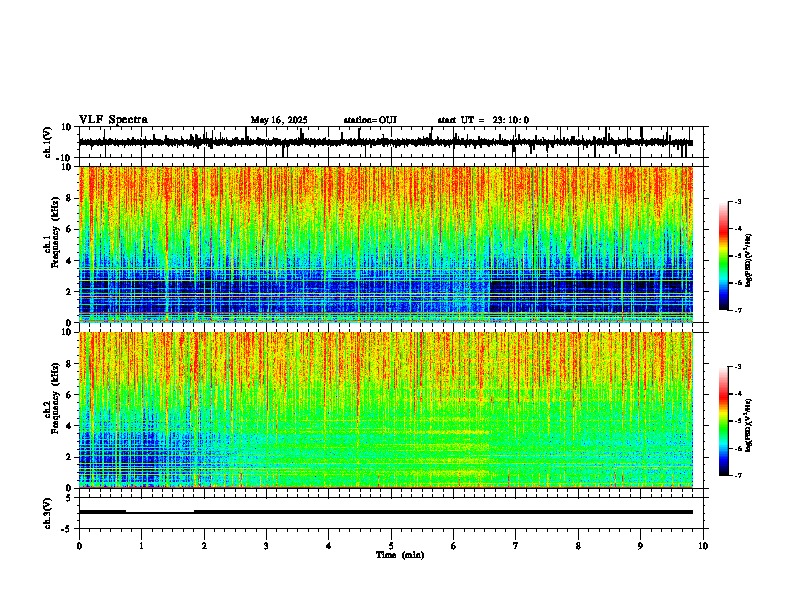The height and width of the screenshot is (612, 792).
Task: Click the ch.2 colorbar "-3" value
Action: point(737,367)
